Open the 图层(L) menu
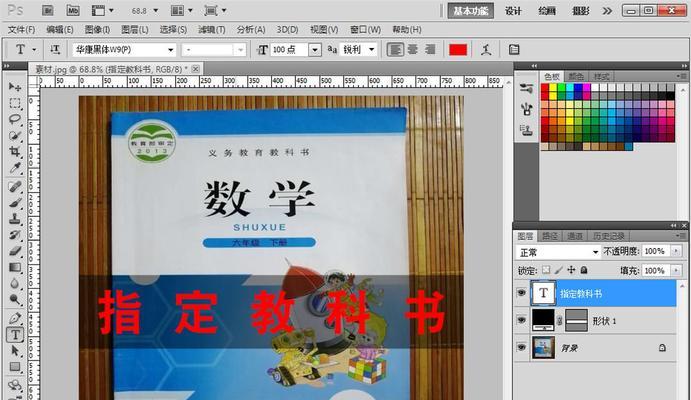 [135, 30]
